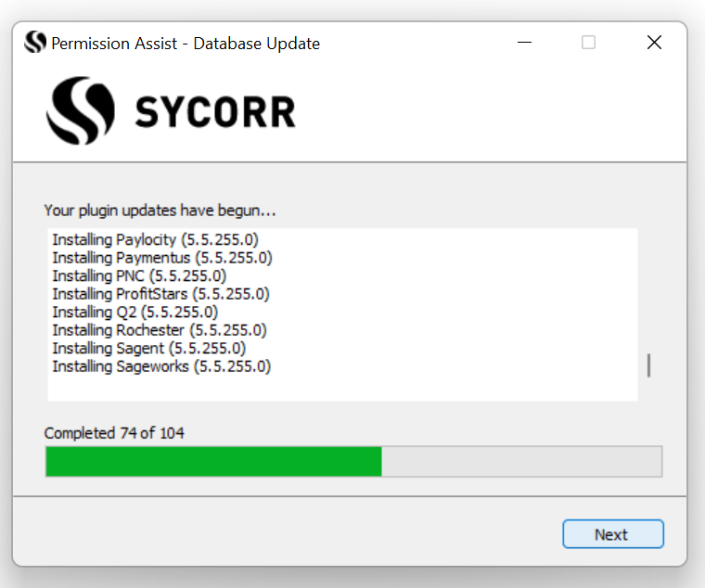
Task: Click the gray unfilled progress bar area
Action: click(x=521, y=461)
